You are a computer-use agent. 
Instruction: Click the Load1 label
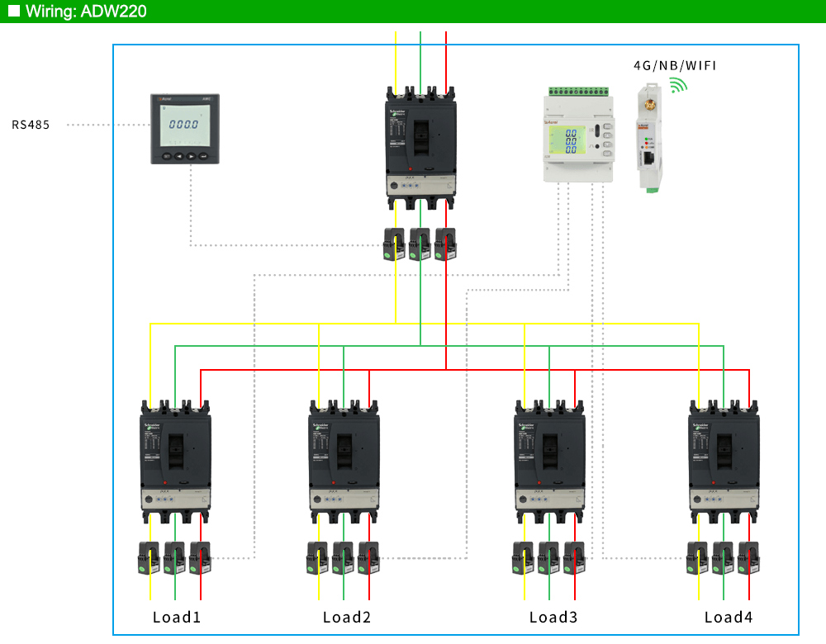pos(177,617)
